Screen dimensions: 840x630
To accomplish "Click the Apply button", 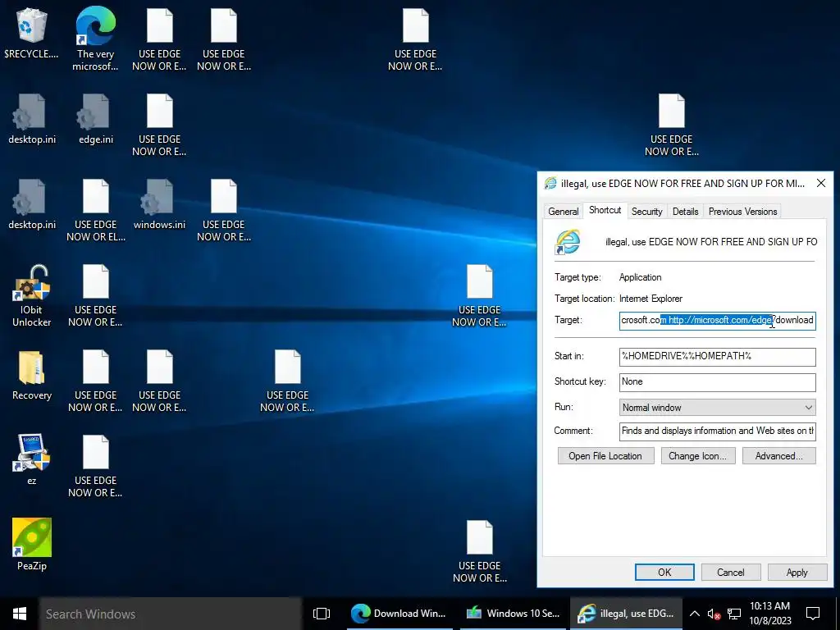I will pos(797,572).
